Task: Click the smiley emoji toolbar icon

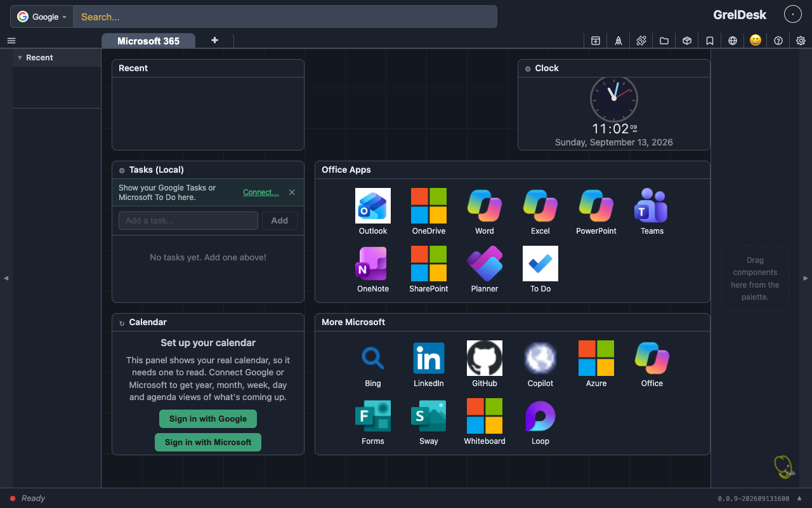Action: 756,40
